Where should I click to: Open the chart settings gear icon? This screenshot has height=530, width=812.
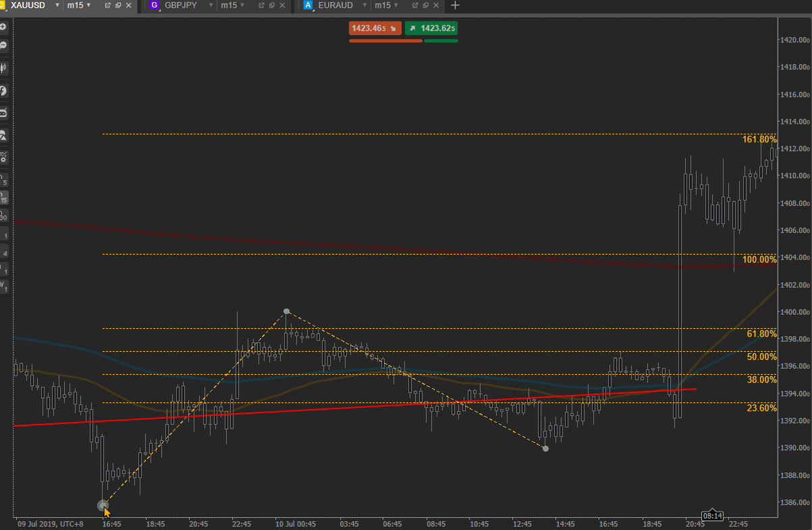tap(3, 157)
